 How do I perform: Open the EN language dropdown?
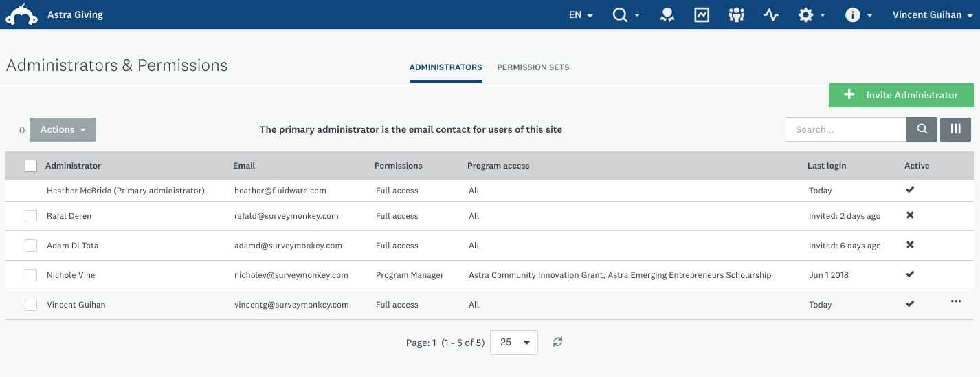coord(581,15)
